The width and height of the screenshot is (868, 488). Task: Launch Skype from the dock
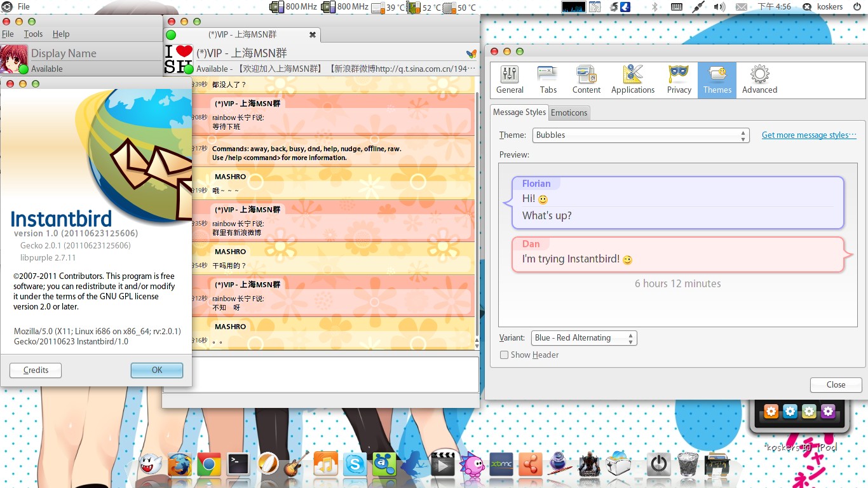pyautogui.click(x=355, y=465)
